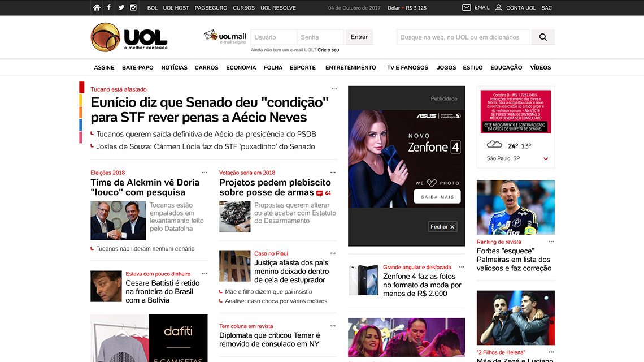The image size is (644, 362).
Task: Click the Usuário input field
Action: [x=273, y=37]
